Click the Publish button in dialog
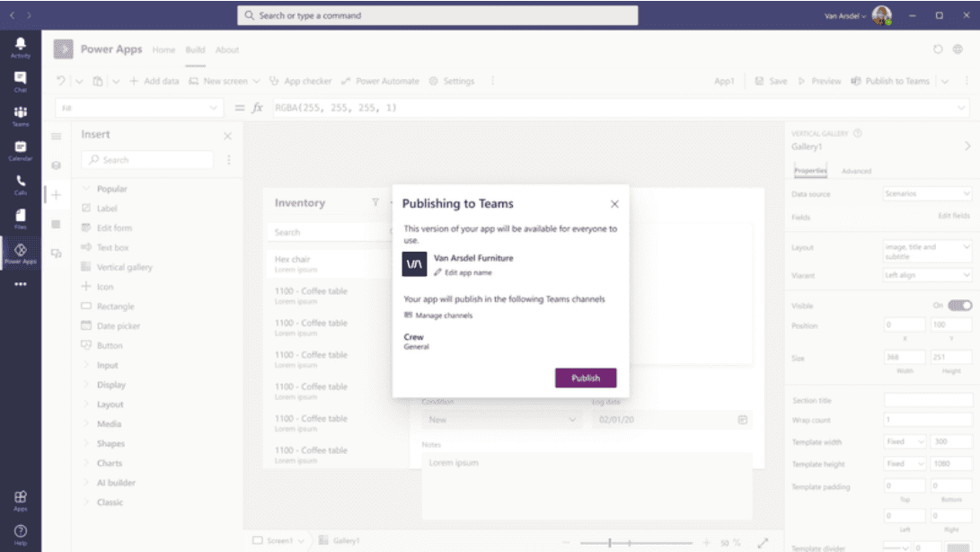The image size is (980, 552). click(586, 378)
